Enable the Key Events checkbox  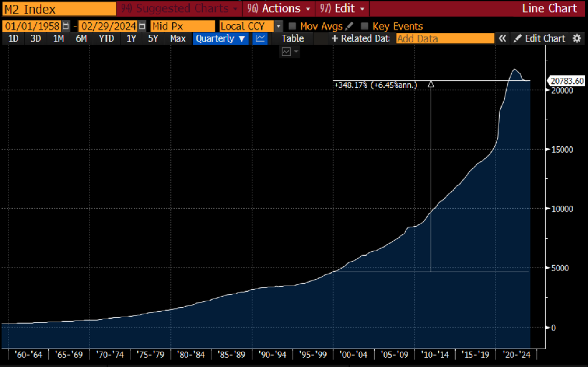coord(364,26)
